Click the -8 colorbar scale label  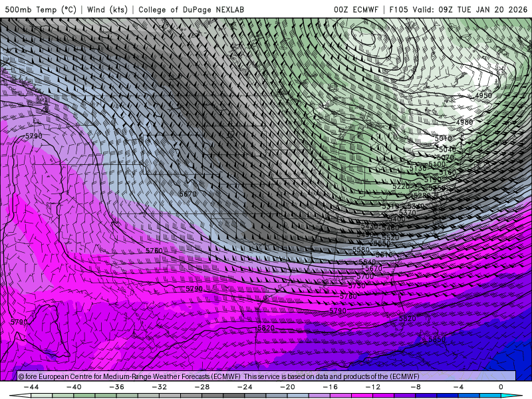(x=416, y=387)
